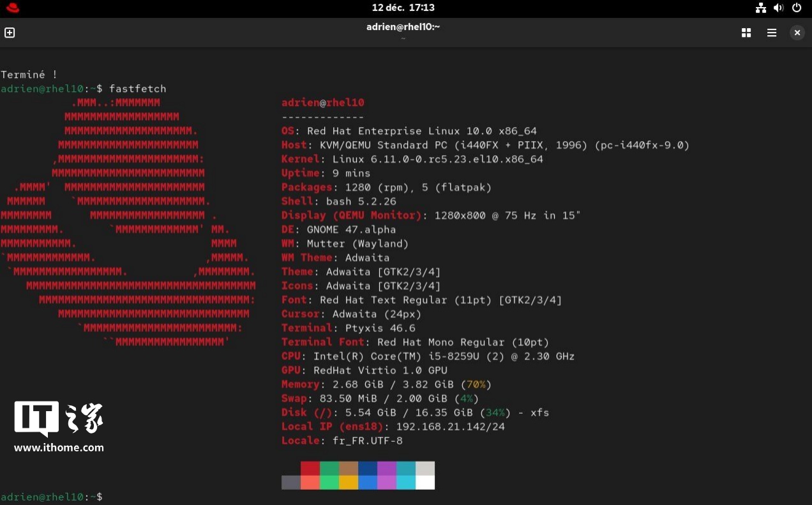Click the Uptime value '9 mins'
The image size is (812, 505).
click(x=351, y=173)
